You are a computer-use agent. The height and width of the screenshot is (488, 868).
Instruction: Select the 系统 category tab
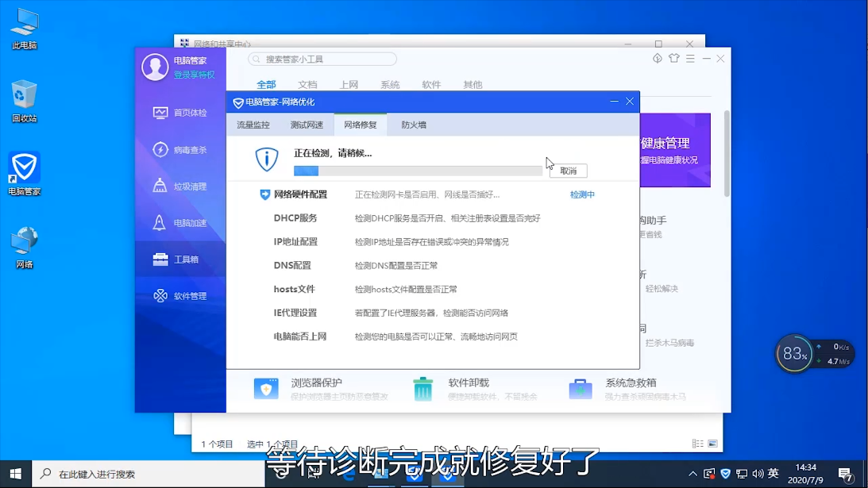click(390, 85)
